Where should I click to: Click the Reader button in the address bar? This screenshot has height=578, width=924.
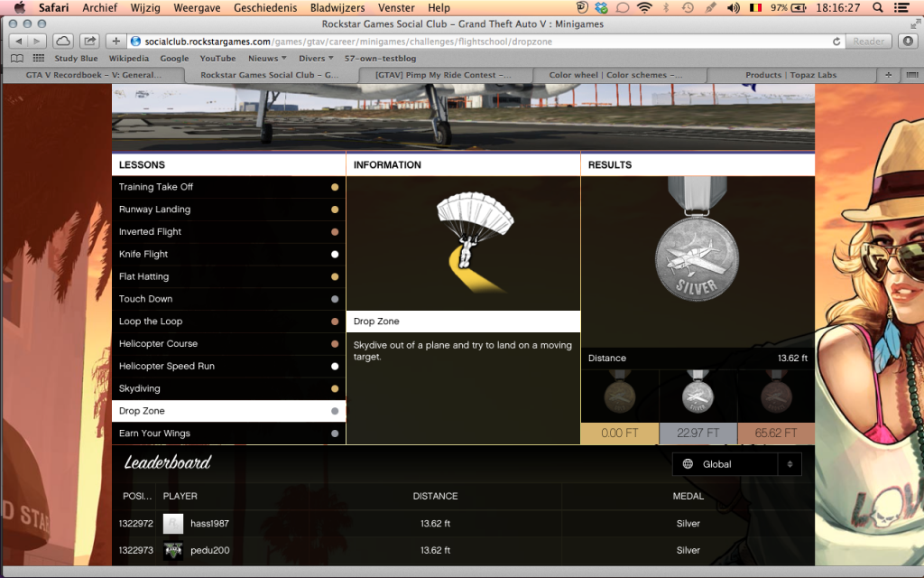(869, 42)
